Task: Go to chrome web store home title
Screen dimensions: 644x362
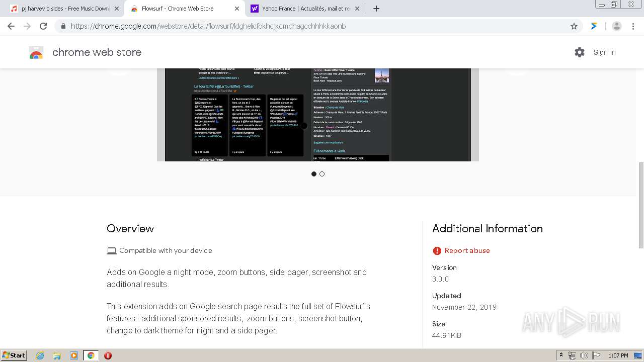Action: tap(97, 52)
